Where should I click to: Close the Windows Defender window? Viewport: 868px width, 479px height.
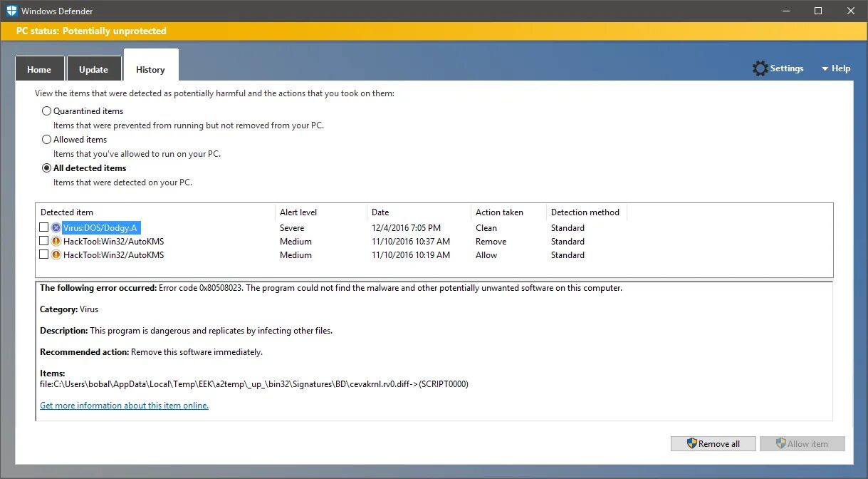852,11
